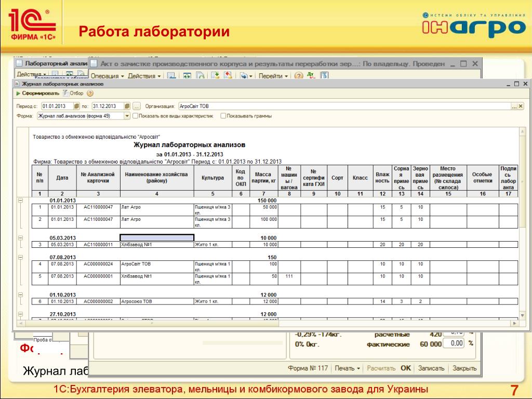Click Культура column header
The height and width of the screenshot is (399, 532).
tap(212, 178)
